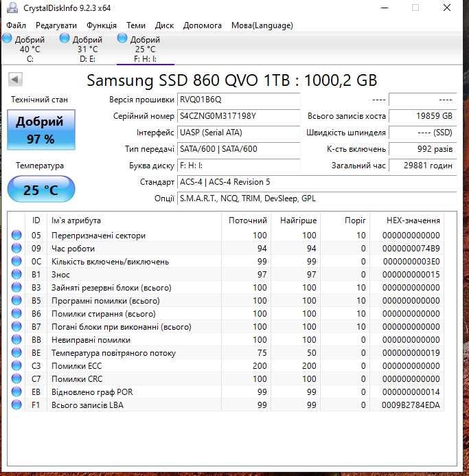Select the Температура повітряного потоку row
Image resolution: width=469 pixels, height=476 pixels.
(226, 353)
